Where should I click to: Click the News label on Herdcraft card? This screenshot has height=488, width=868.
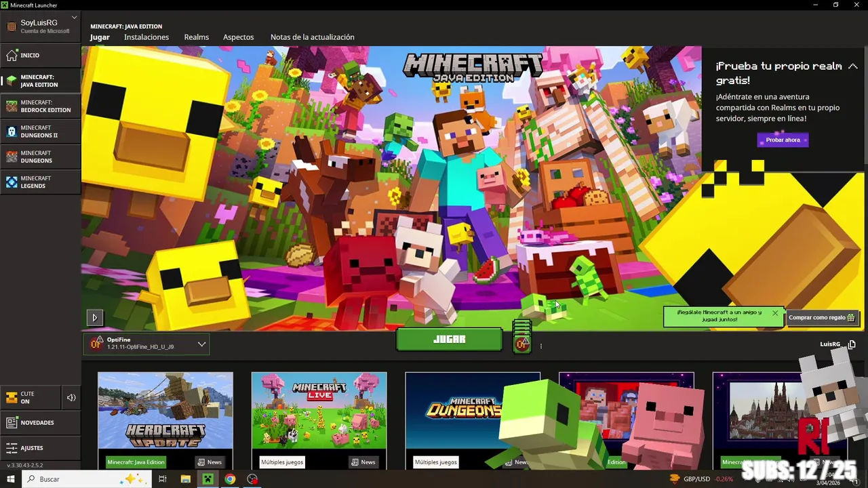(210, 462)
